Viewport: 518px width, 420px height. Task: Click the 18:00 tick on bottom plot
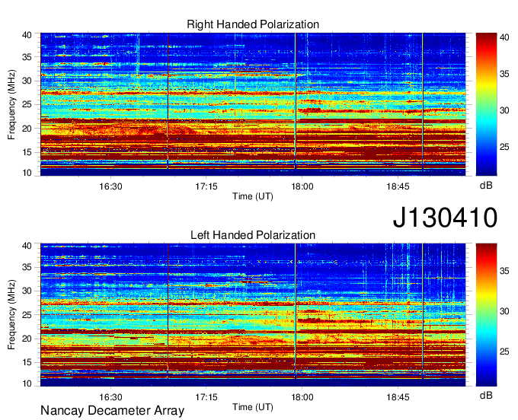coord(302,396)
